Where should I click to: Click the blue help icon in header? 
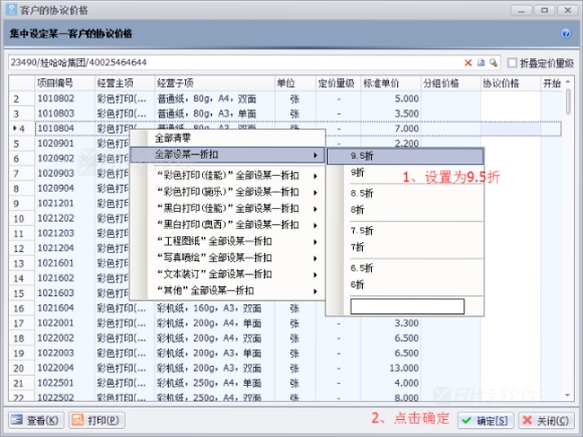pos(566,33)
